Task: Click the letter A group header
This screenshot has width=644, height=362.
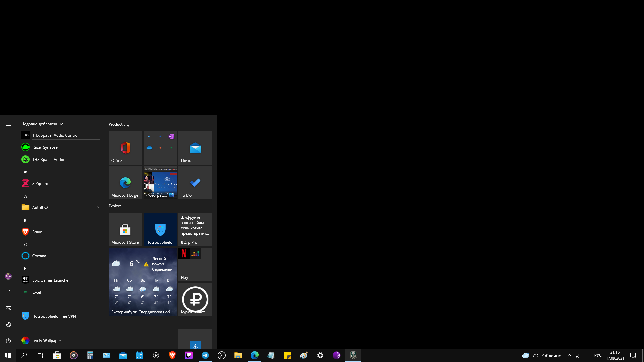Action: point(25,196)
